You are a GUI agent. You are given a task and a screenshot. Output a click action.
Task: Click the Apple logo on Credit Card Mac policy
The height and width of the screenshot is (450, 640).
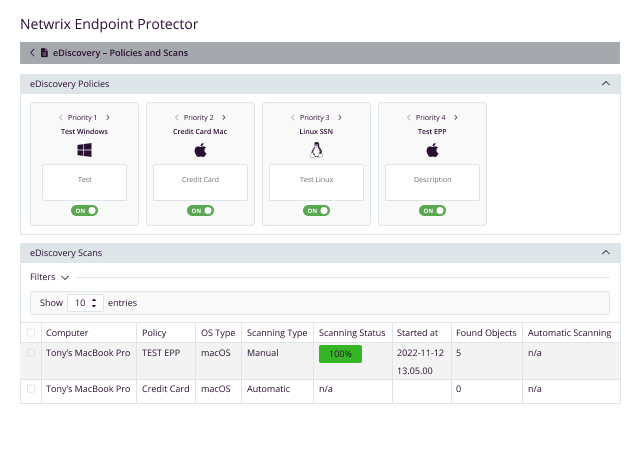click(200, 150)
